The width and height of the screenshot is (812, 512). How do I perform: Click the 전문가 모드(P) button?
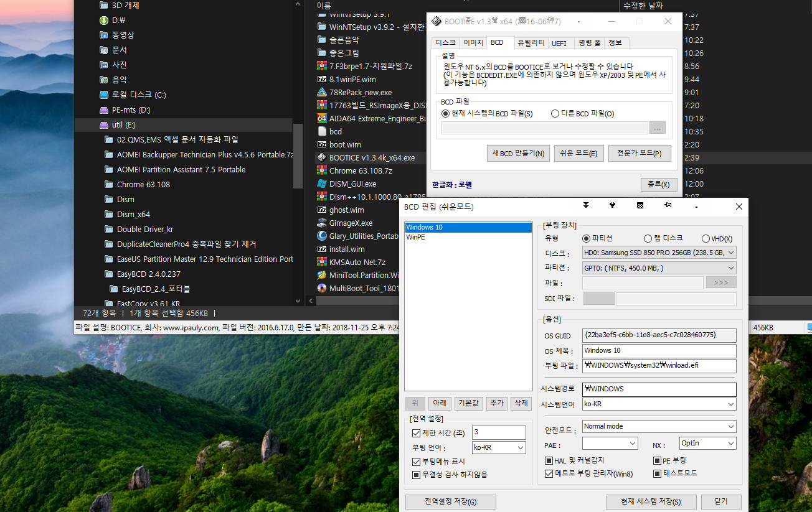640,154
